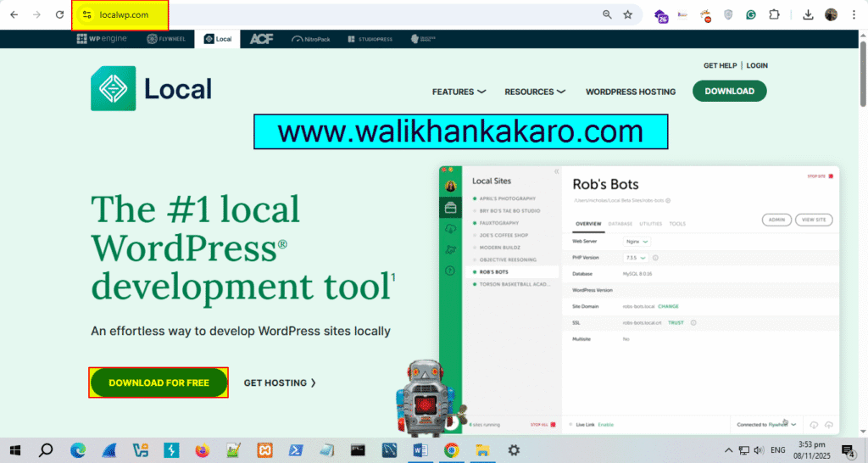Bookmark this page with the star

(x=628, y=15)
